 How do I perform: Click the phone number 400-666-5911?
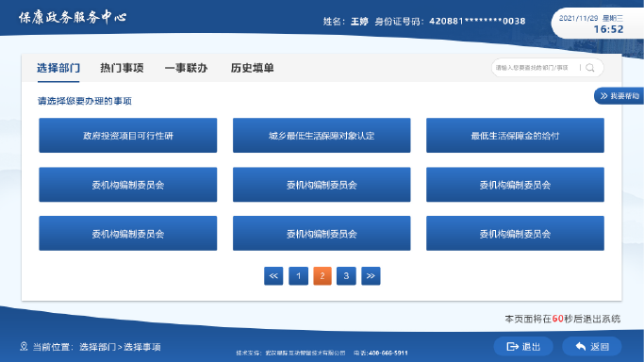click(x=388, y=353)
